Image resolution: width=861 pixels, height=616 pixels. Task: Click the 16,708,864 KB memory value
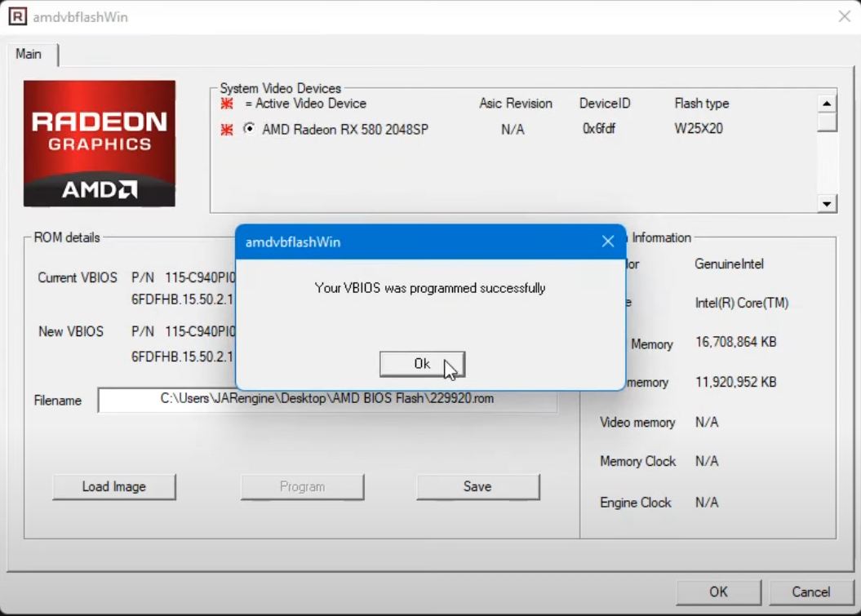pyautogui.click(x=736, y=342)
